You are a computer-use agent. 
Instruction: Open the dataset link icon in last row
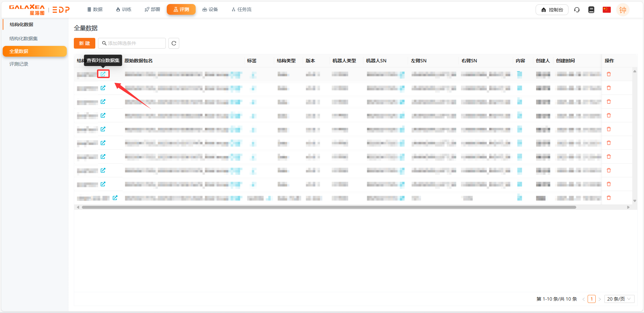[115, 198]
